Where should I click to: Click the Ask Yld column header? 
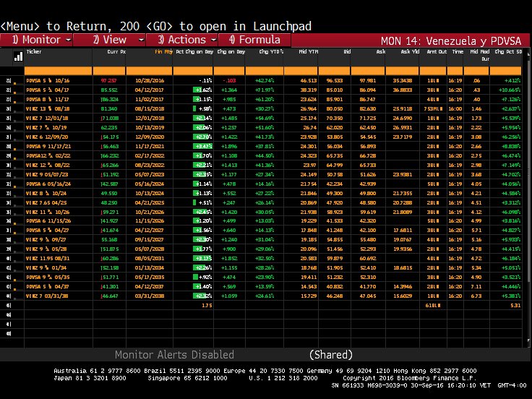[x=410, y=51]
